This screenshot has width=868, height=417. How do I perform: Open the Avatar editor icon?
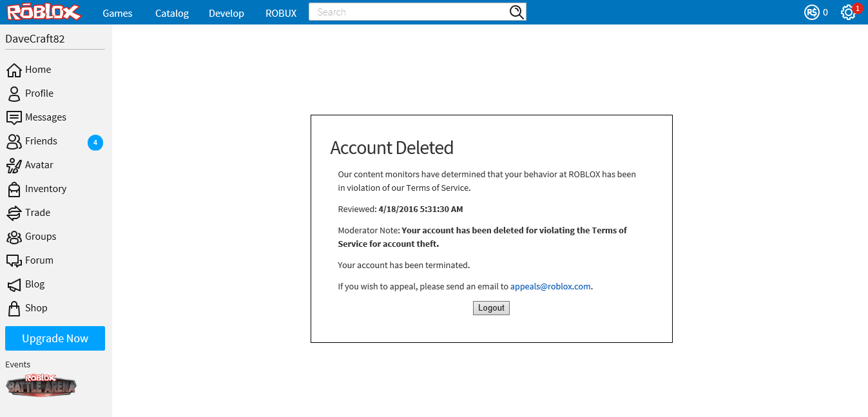[14, 164]
